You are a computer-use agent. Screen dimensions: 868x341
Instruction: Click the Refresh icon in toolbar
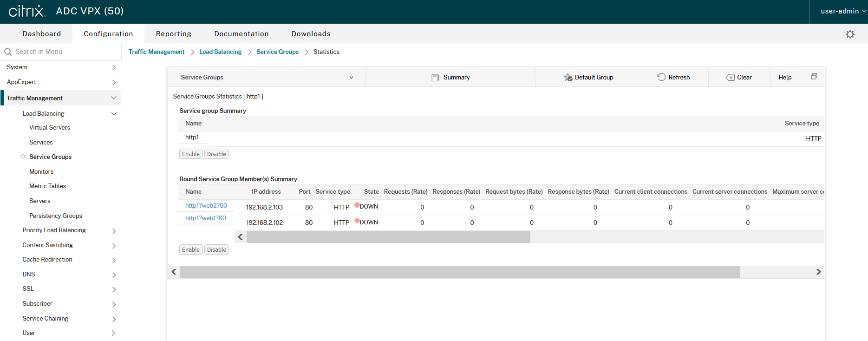[661, 77]
